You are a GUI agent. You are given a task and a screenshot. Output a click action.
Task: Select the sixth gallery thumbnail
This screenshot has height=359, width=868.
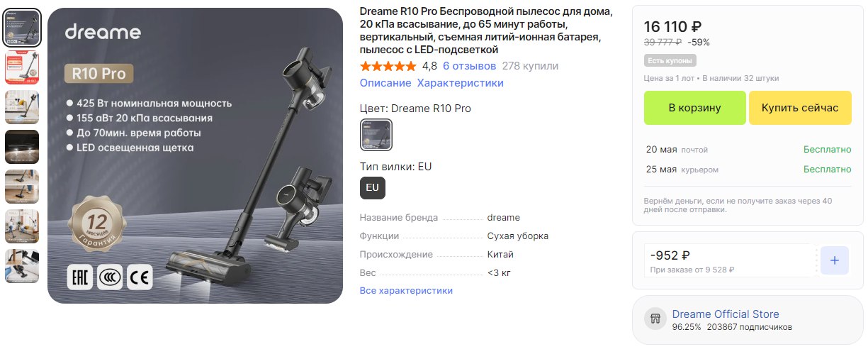click(x=23, y=226)
